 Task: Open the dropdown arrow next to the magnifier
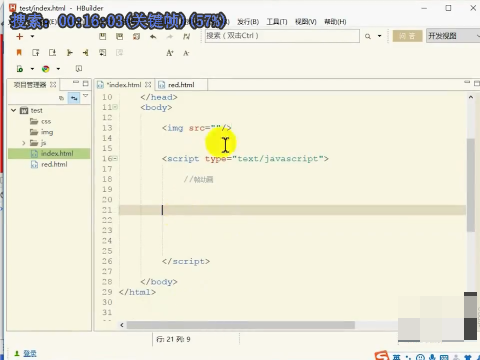(x=379, y=36)
